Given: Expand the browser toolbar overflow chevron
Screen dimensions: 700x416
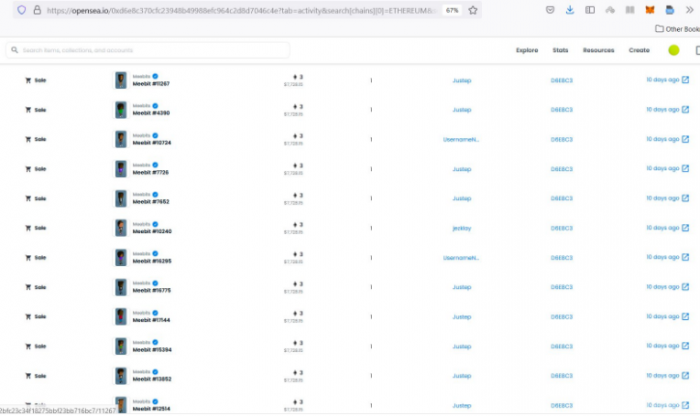Looking at the screenshot, I should click(x=689, y=10).
